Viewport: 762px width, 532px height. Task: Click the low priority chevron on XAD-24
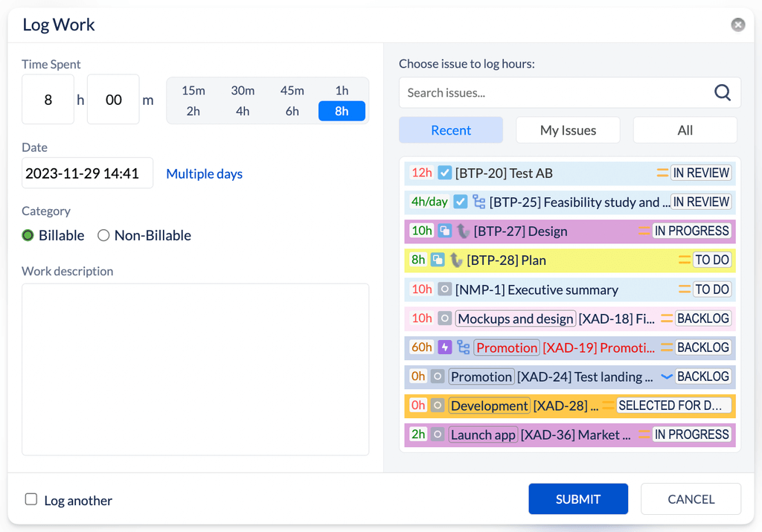[666, 376]
